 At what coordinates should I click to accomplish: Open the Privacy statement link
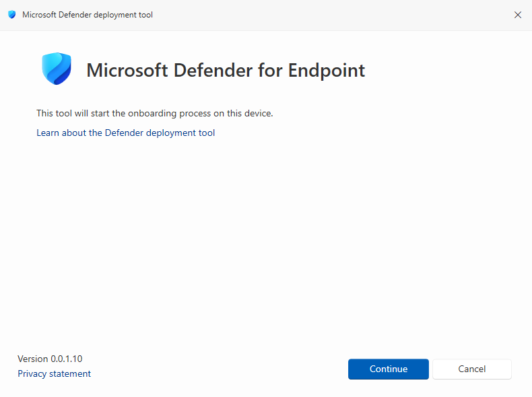(55, 373)
